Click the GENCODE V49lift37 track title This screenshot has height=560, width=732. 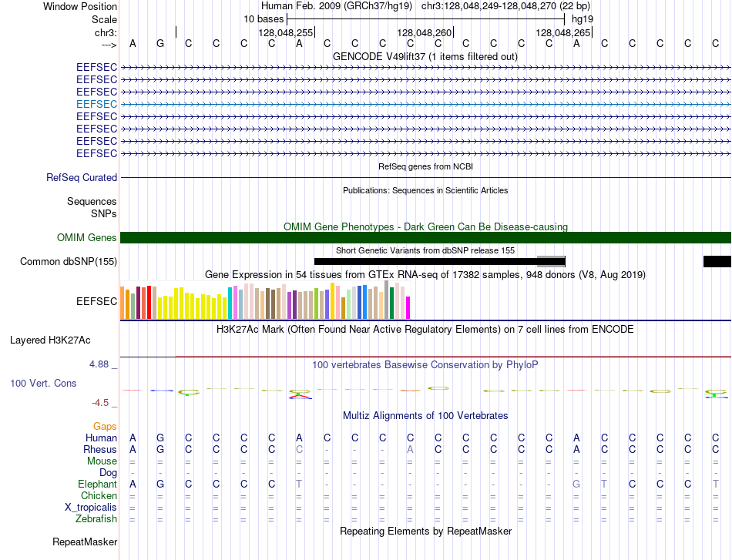[425, 57]
